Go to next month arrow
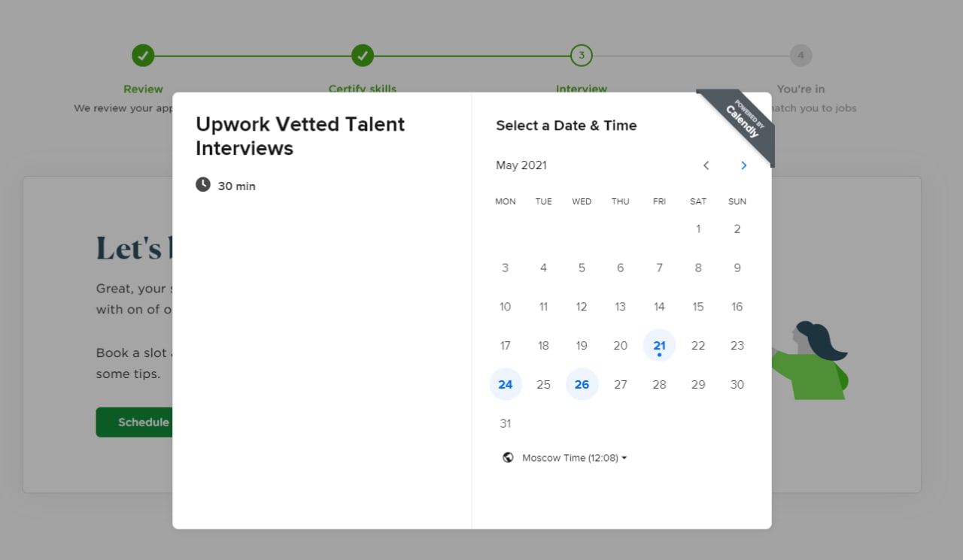This screenshot has height=560, width=963. tap(743, 165)
